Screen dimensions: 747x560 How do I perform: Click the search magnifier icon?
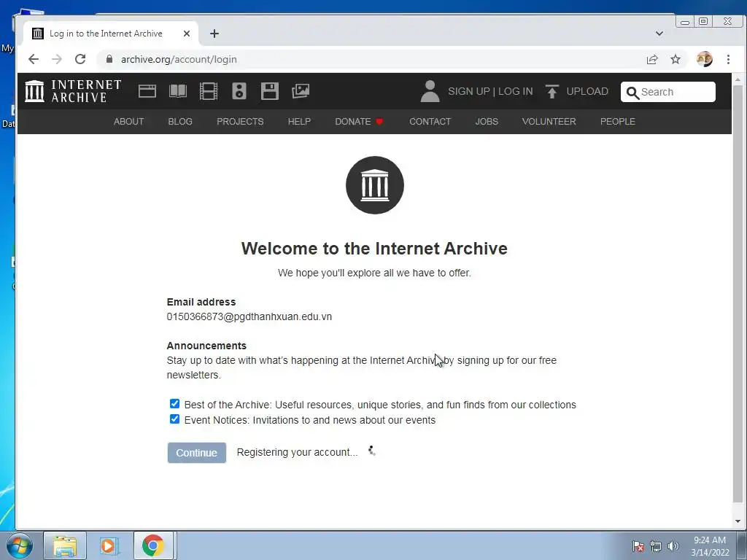click(x=632, y=93)
